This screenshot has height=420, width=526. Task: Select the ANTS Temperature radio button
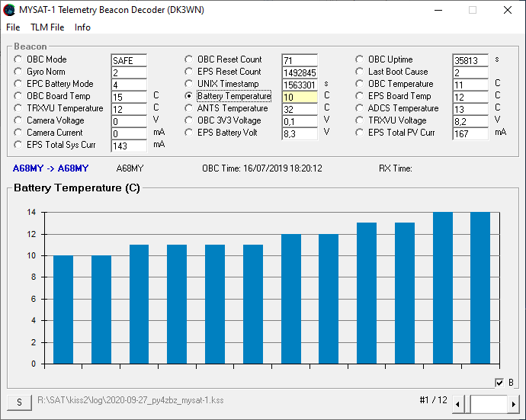[190, 108]
